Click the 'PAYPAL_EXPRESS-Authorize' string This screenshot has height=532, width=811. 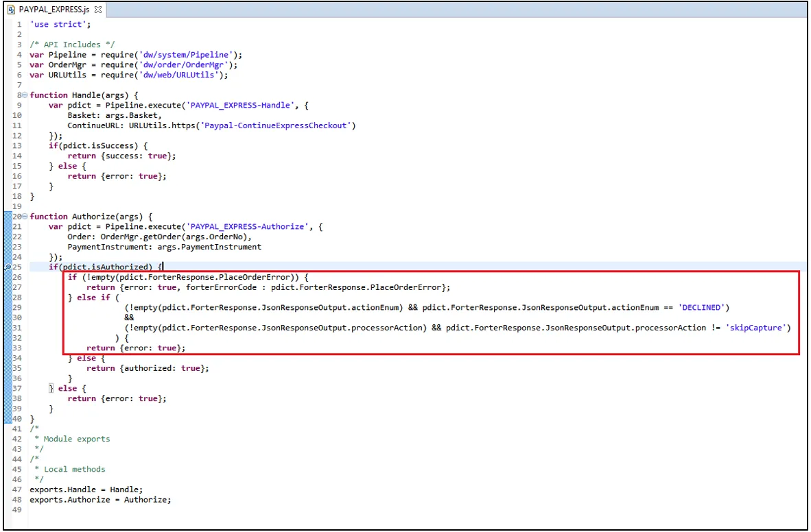coord(247,226)
